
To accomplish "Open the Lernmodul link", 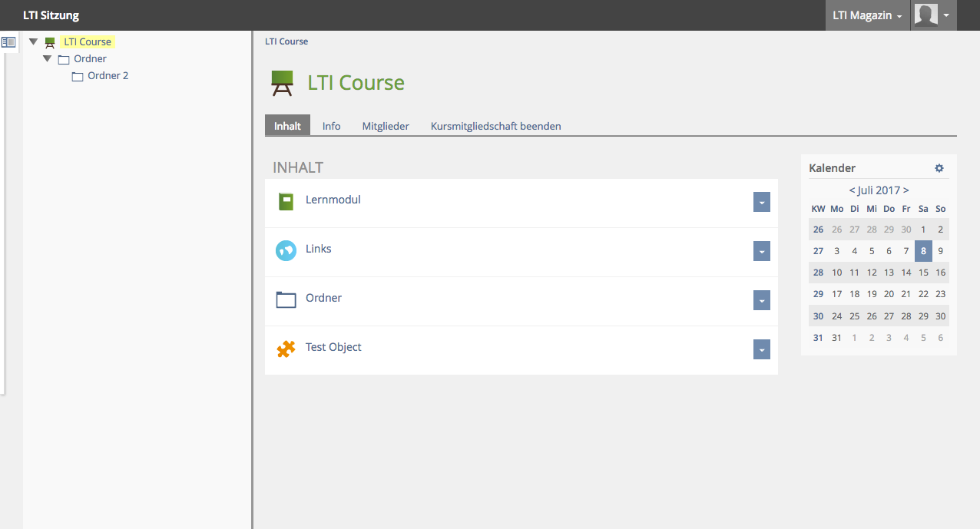I will (333, 200).
